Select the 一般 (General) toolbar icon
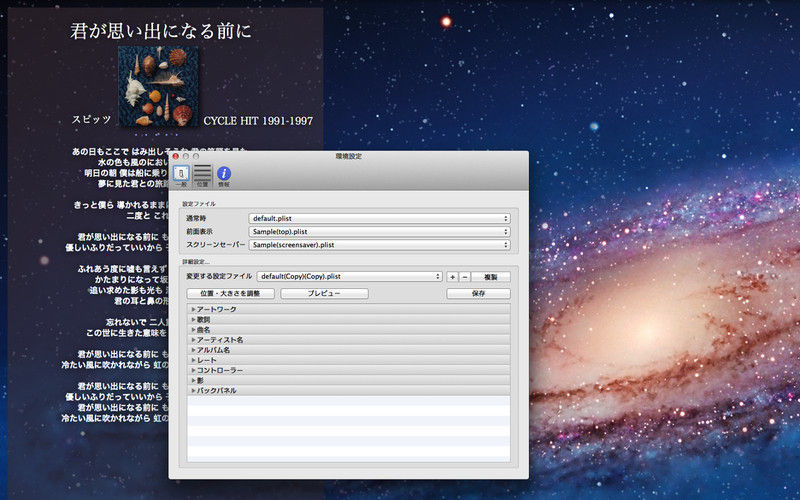800x500 pixels. click(181, 176)
